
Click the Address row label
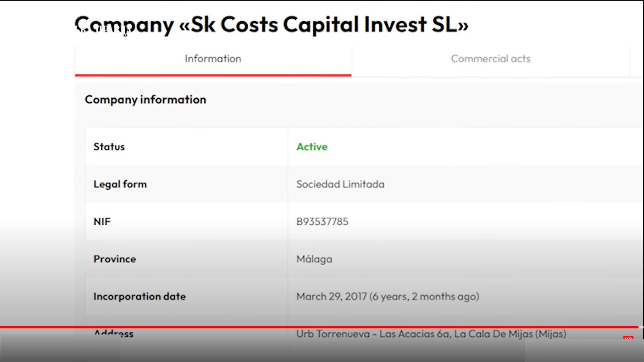pos(113,334)
